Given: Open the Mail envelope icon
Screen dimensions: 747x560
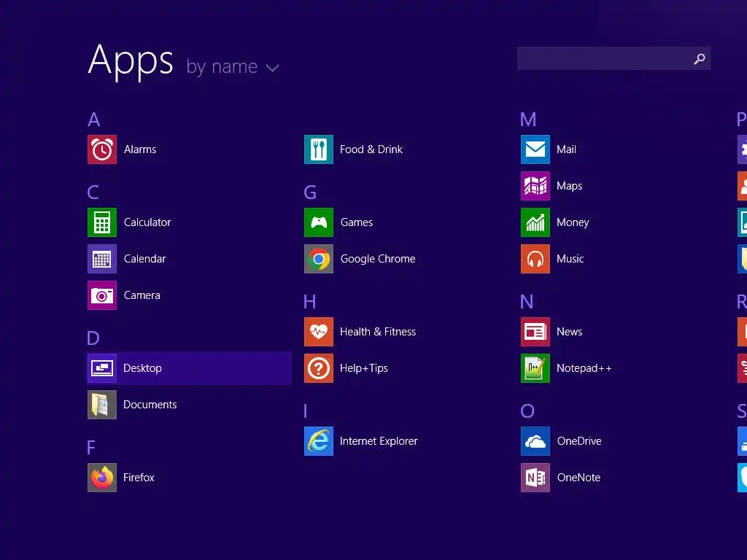Looking at the screenshot, I should coord(535,149).
